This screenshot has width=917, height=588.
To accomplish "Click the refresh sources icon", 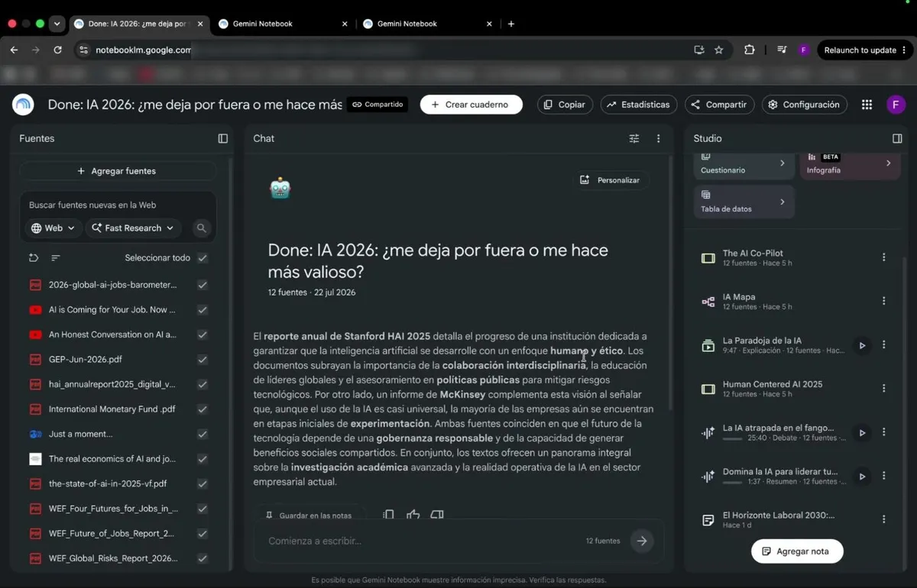I will [34, 258].
